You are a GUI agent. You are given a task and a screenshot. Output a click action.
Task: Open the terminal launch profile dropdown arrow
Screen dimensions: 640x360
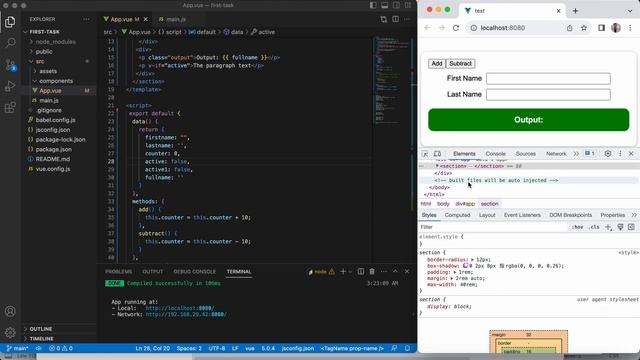point(350,271)
